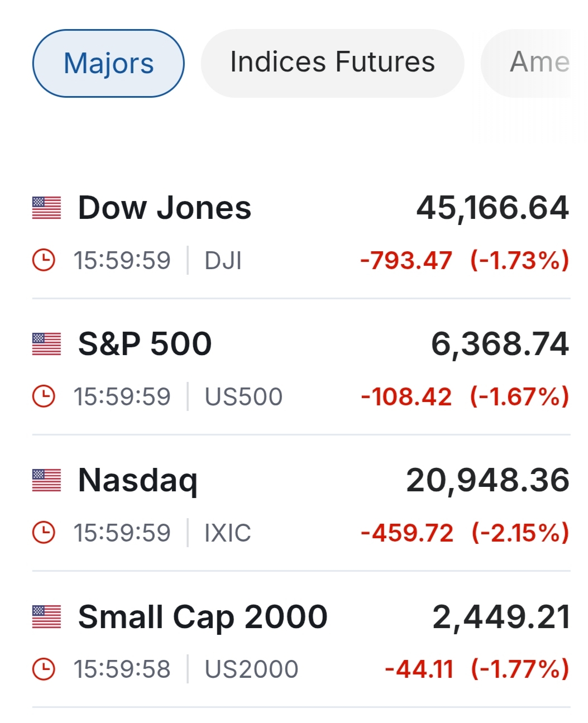Screen dimensions: 588x723
Task: Open the Small Cap 2000 index name
Action: [x=203, y=616]
